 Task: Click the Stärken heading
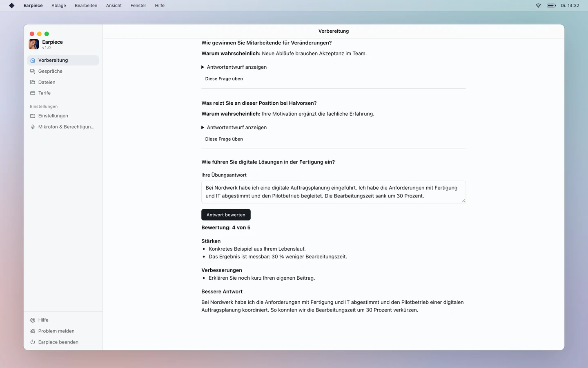tap(211, 241)
